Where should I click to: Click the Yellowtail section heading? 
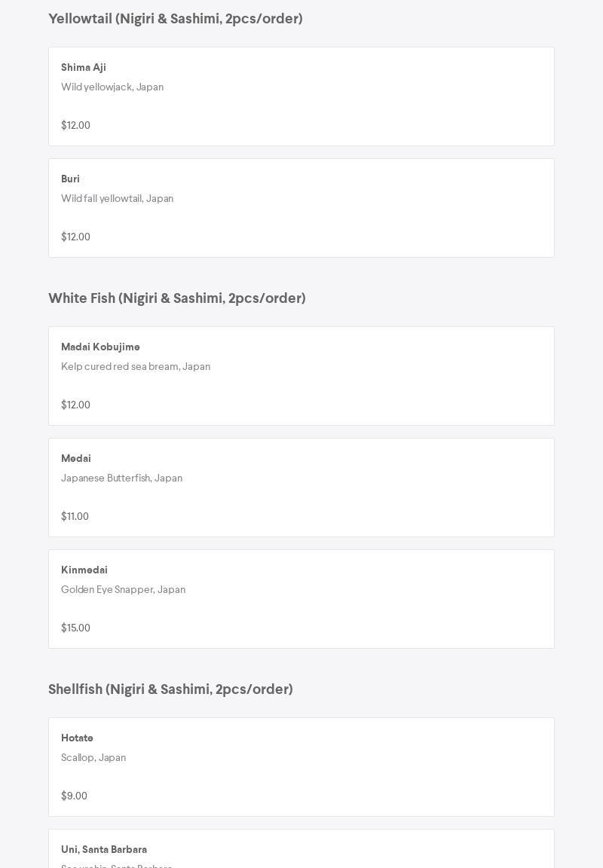[176, 19]
